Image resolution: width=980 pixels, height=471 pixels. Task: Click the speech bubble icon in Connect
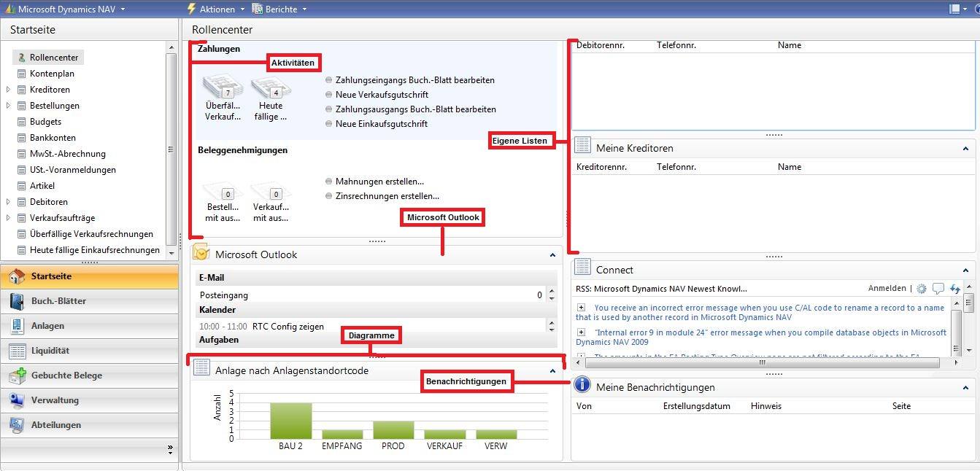coord(938,289)
